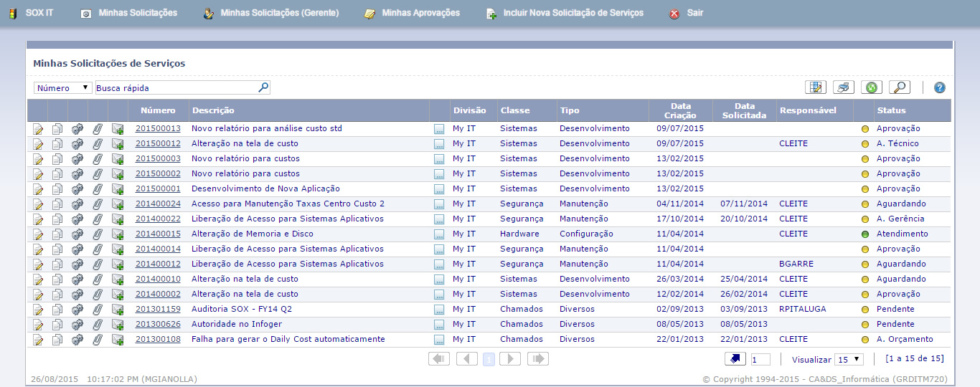Open details ellipsis button for request 201500003
The image size is (980, 387).
pos(439,159)
